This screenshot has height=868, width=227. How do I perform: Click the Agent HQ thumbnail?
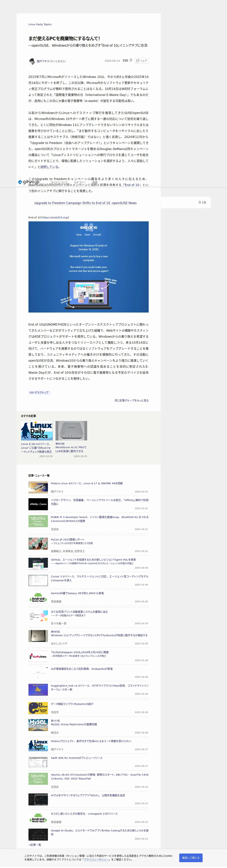(38, 563)
